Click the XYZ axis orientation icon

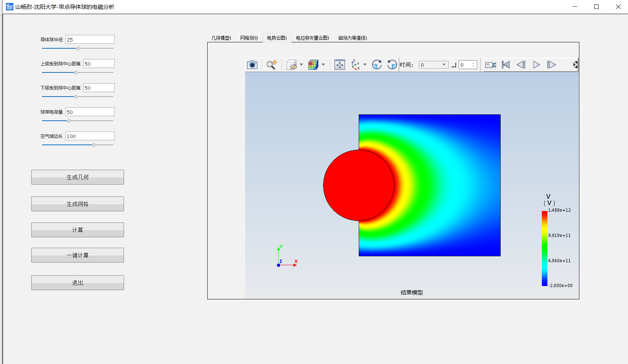356,65
